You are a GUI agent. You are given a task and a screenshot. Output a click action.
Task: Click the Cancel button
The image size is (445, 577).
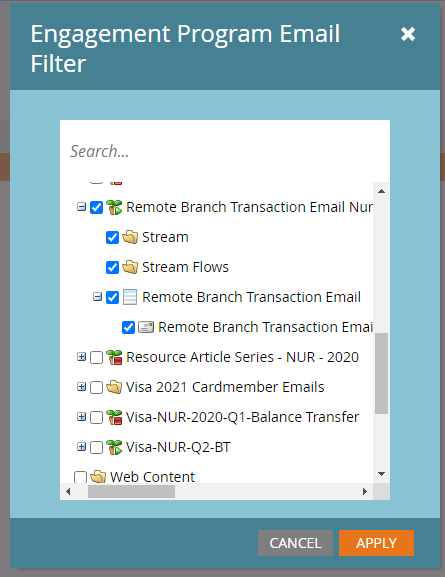pos(295,543)
